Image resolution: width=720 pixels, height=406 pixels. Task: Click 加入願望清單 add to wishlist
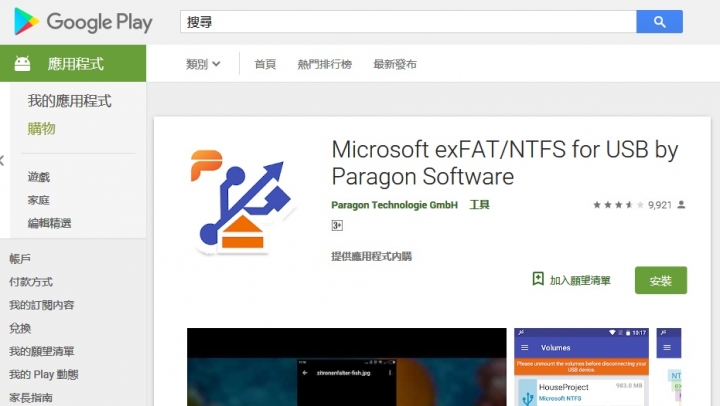(580, 280)
